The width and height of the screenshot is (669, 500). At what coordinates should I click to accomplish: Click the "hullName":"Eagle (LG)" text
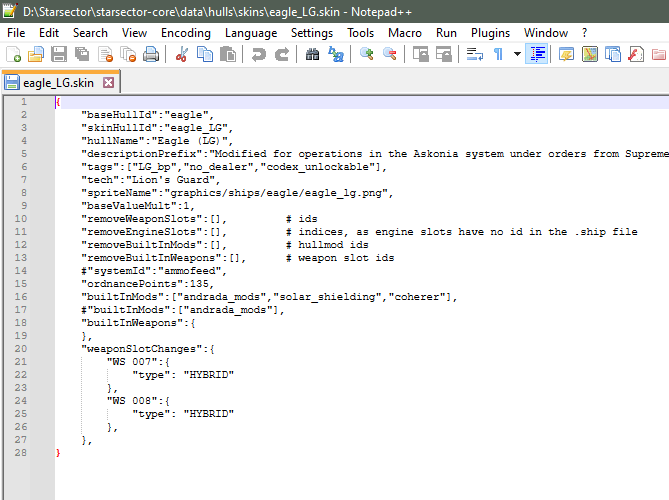coord(157,141)
